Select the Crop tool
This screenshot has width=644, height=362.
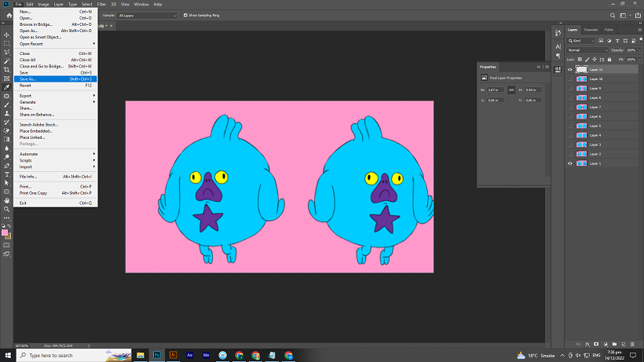(6, 70)
